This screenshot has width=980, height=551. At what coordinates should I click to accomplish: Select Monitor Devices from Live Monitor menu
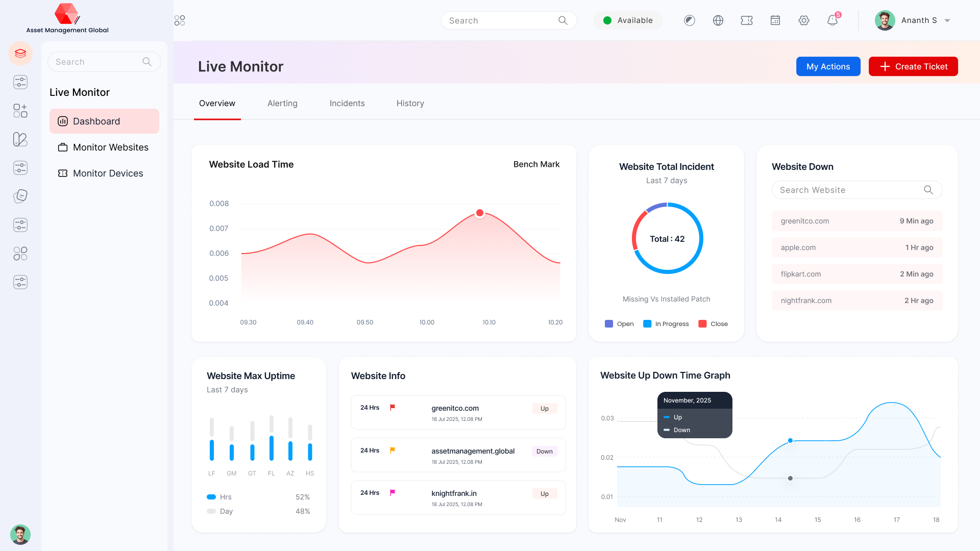click(x=108, y=173)
